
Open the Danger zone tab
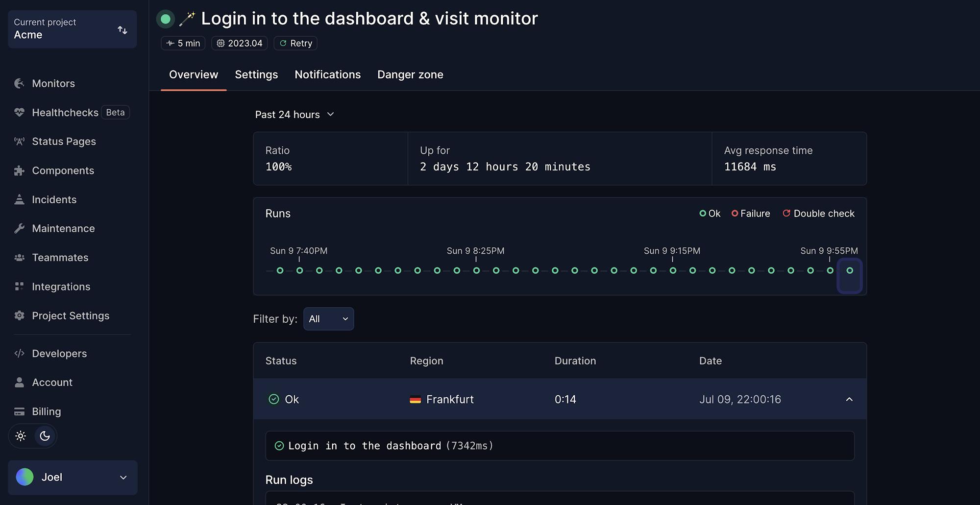(x=410, y=75)
